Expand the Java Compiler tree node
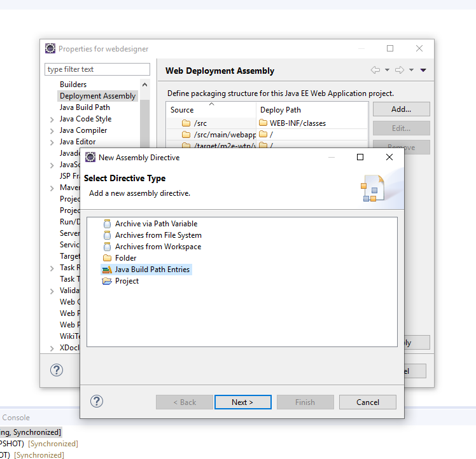 click(x=52, y=130)
